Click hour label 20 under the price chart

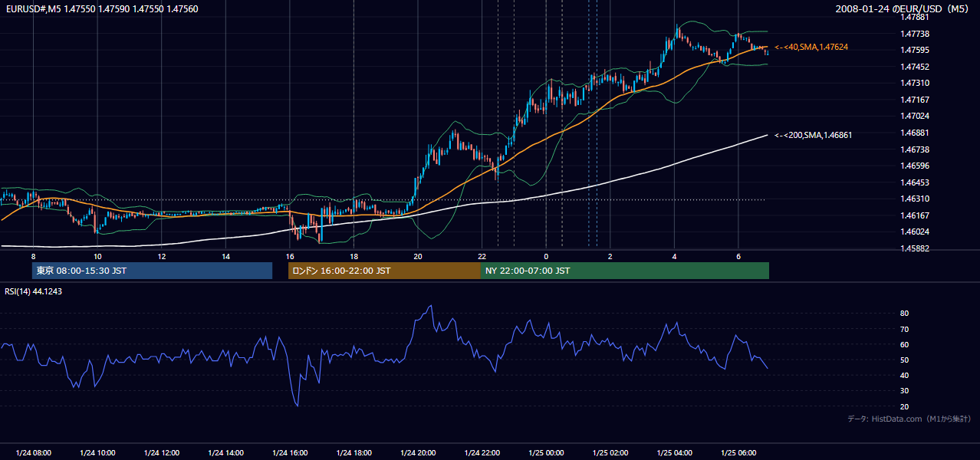[418, 256]
